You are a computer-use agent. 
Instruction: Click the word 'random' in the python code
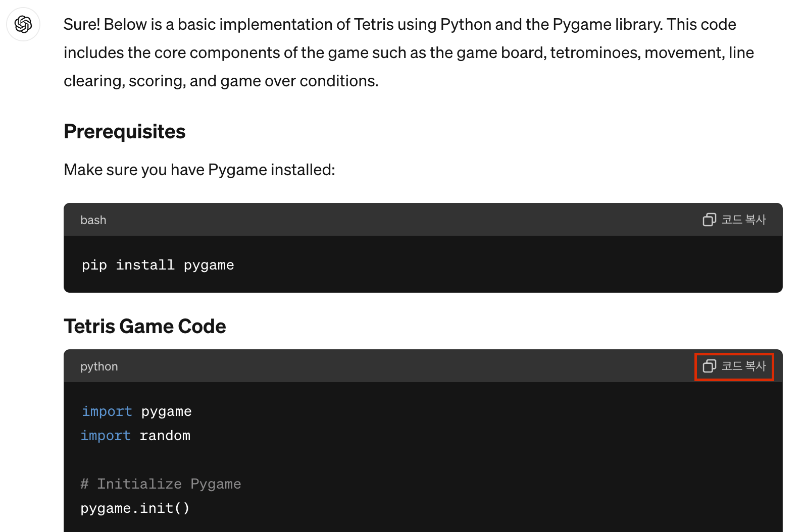pos(165,436)
